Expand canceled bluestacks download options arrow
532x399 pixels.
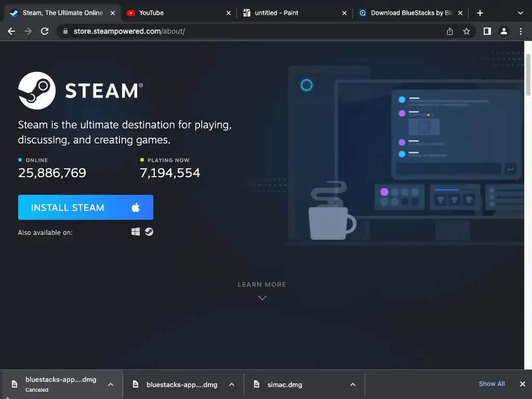coord(111,384)
